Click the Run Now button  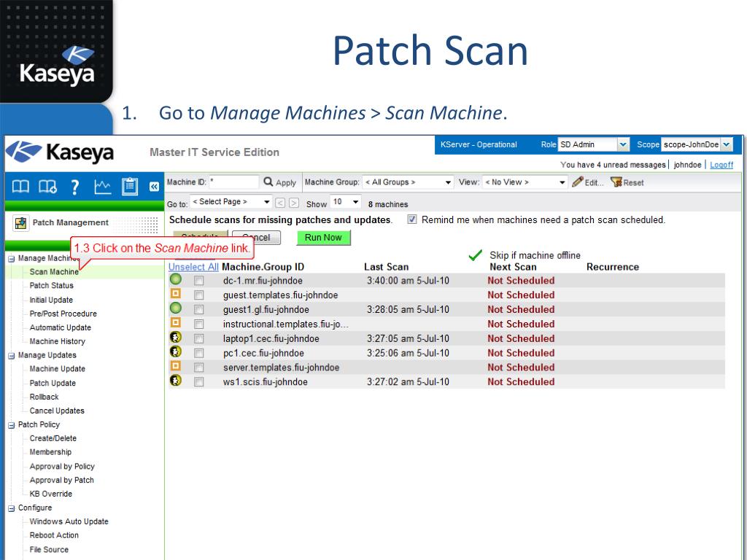[x=323, y=238]
